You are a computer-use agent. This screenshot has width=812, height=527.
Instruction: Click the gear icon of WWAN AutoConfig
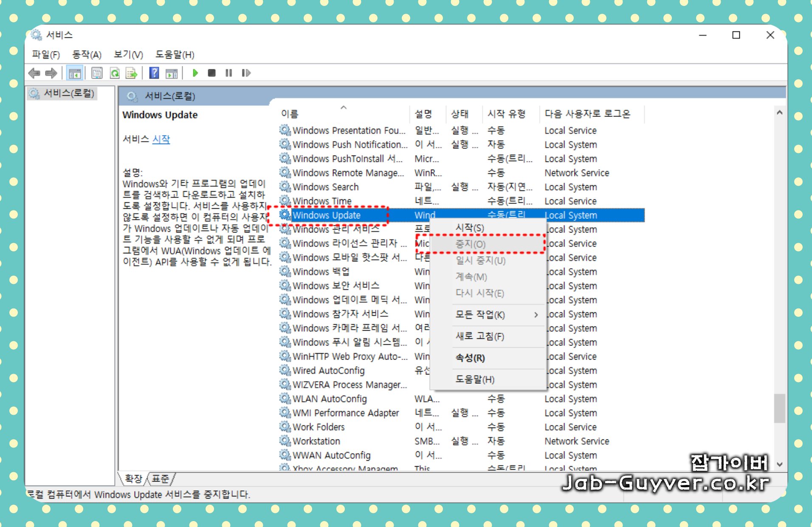pos(285,455)
